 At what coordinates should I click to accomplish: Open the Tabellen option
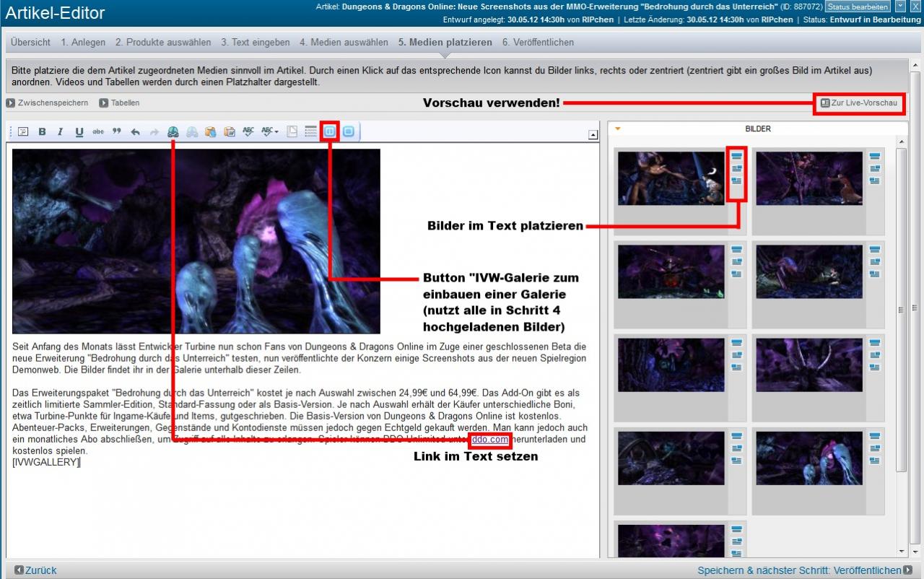119,103
